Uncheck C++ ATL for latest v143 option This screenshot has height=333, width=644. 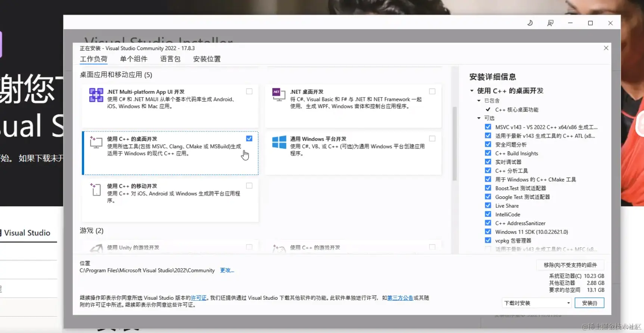pos(488,136)
